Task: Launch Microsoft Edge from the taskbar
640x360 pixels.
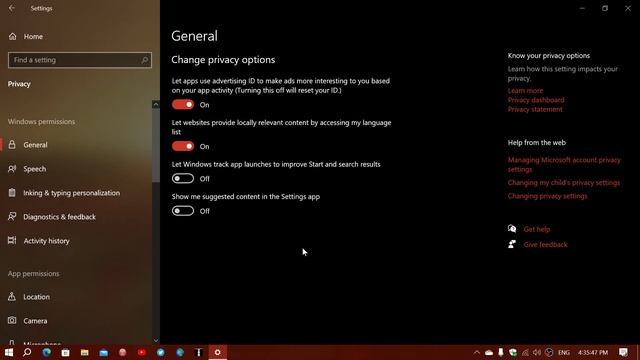Action: pos(47,352)
